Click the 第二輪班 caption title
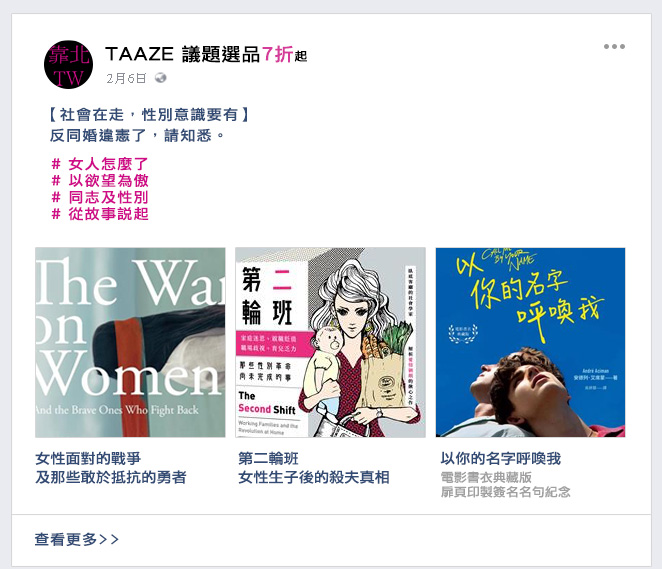662x569 pixels. point(268,458)
